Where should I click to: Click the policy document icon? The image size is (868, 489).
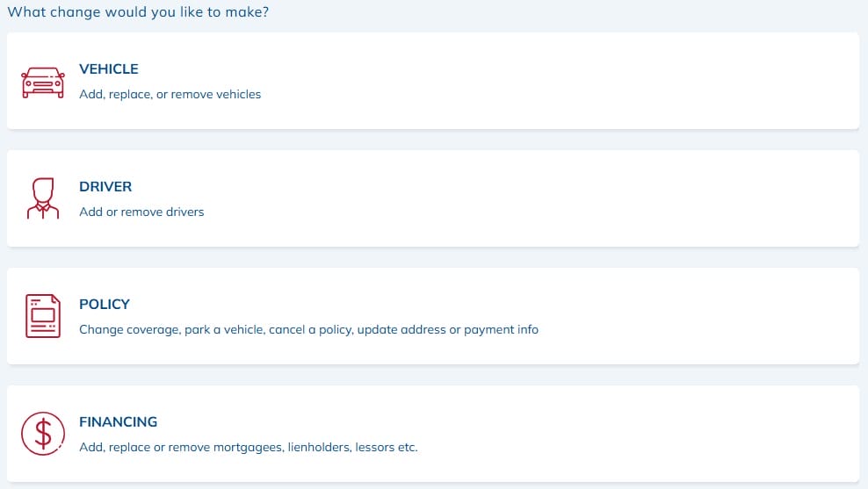[42, 316]
